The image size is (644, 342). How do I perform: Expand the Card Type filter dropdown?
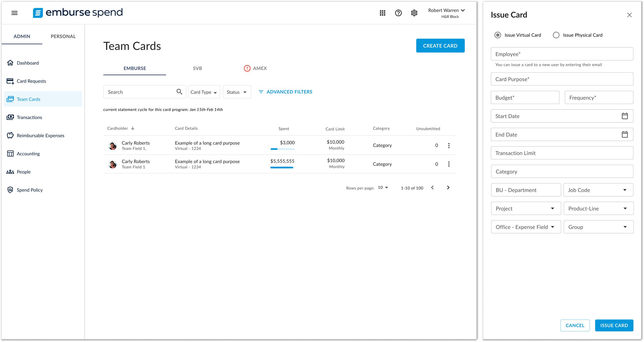point(204,92)
